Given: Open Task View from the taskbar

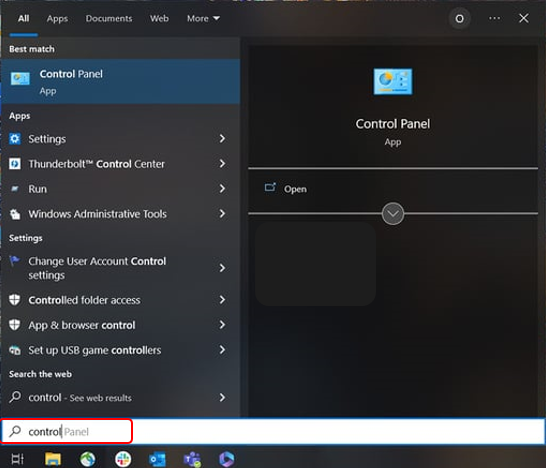Looking at the screenshot, I should [17, 459].
